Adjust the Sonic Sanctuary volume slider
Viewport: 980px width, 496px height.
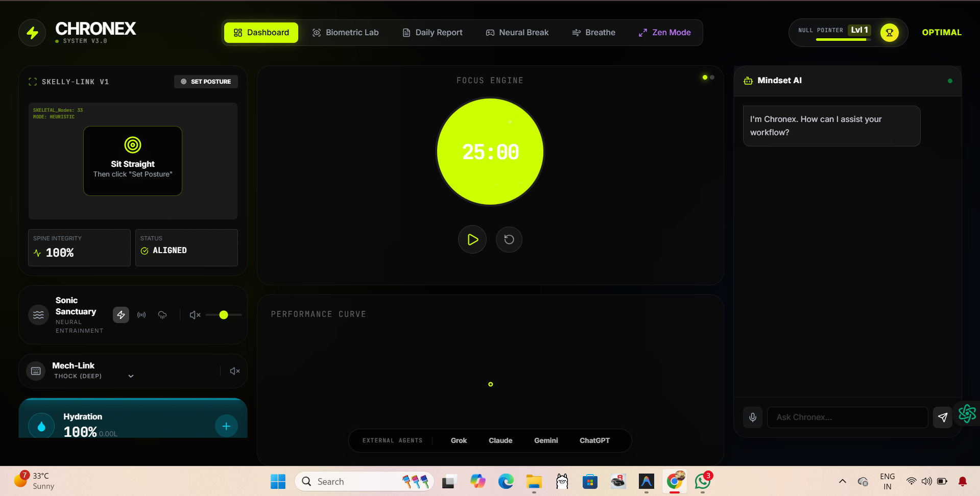pos(224,315)
